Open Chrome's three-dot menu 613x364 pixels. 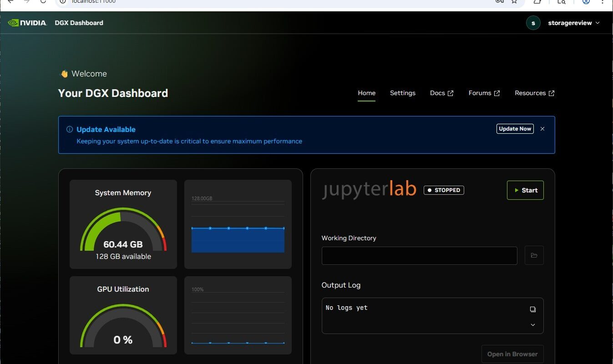603,1
